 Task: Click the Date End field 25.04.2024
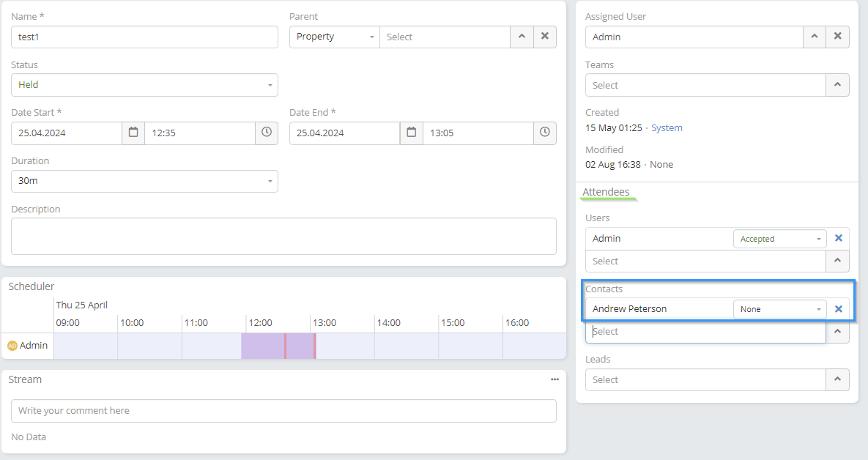click(x=344, y=133)
